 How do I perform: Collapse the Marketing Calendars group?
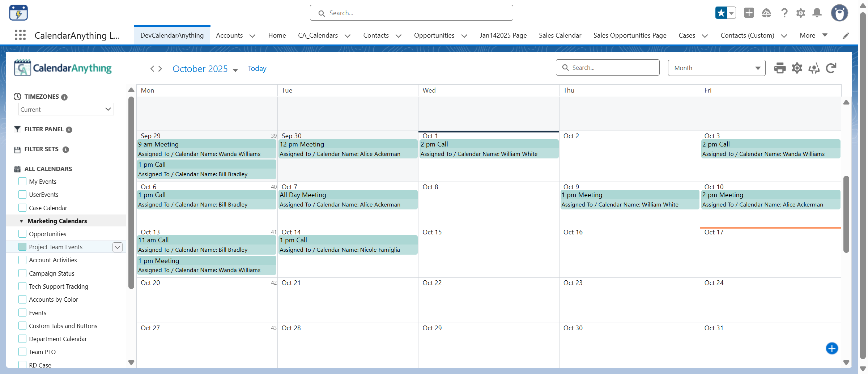coord(21,221)
